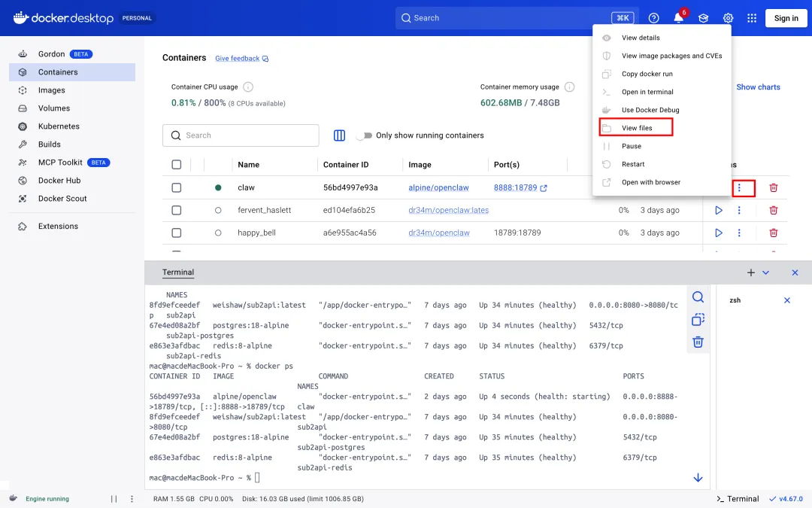Viewport: 812px width, 508px height.
Task: Open Docker Scout in the sidebar
Action: pyautogui.click(x=72, y=199)
